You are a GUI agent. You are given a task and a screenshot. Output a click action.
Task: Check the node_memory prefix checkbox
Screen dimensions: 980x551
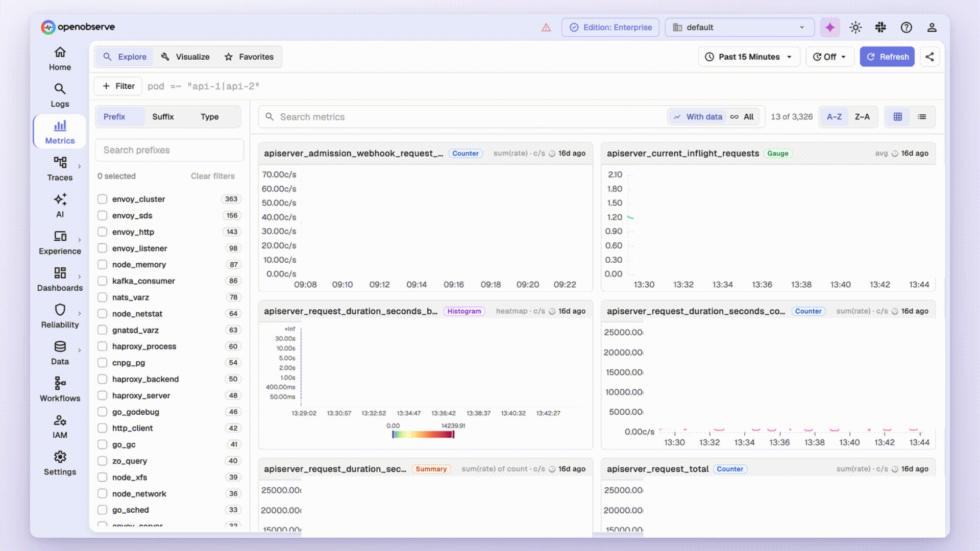click(x=102, y=264)
